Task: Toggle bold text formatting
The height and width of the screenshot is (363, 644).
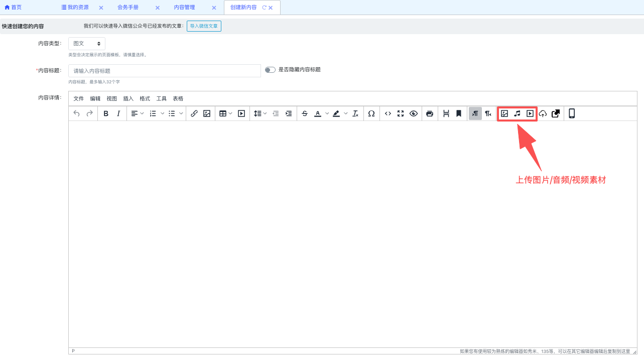Action: click(x=106, y=113)
